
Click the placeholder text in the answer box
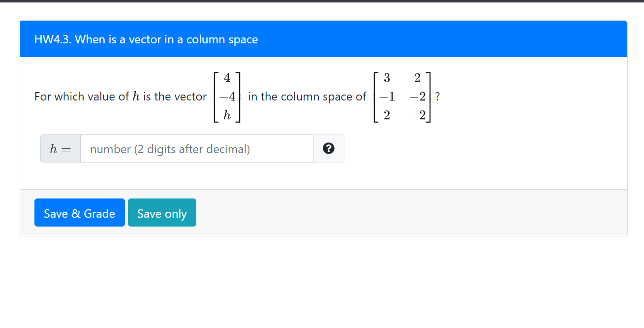[x=170, y=149]
